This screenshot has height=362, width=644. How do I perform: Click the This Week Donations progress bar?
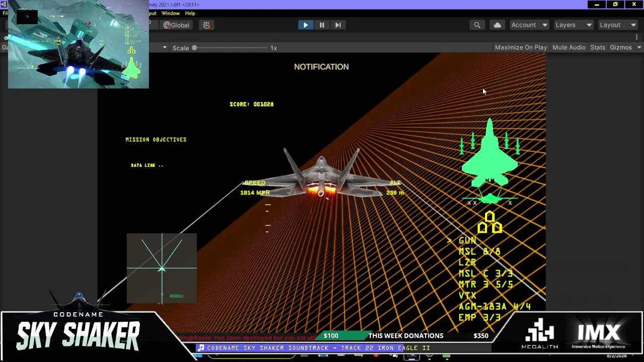point(406,336)
